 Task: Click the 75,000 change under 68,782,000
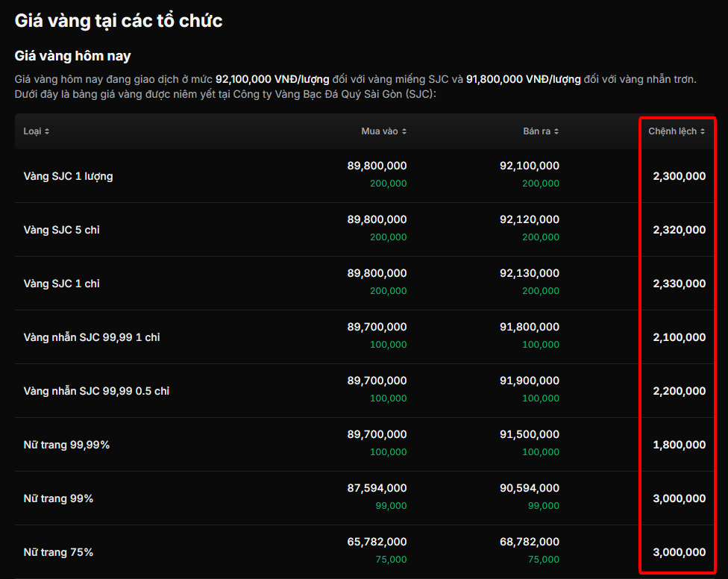(x=543, y=560)
